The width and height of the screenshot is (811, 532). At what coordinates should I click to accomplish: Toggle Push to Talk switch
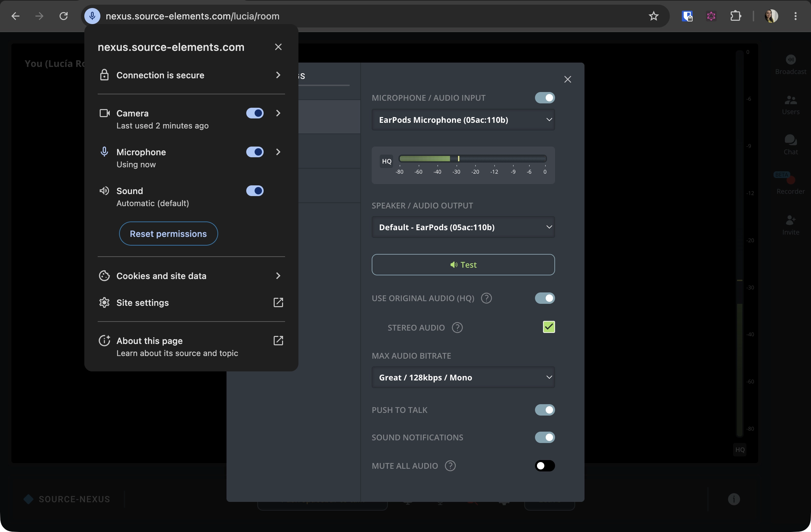545,410
